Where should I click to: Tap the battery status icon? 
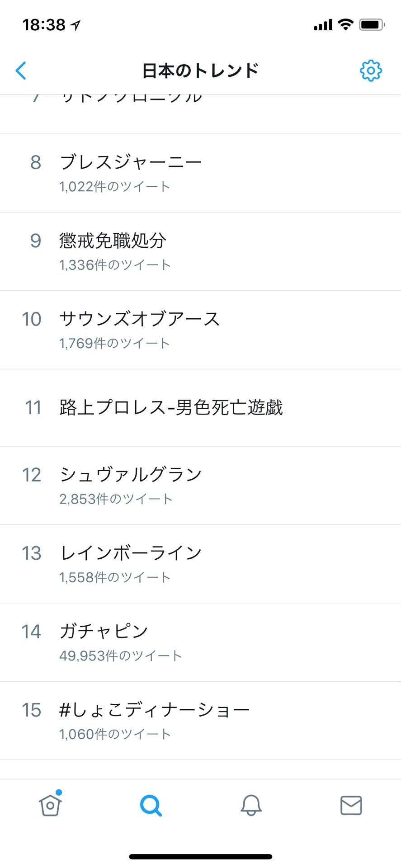[x=372, y=24]
